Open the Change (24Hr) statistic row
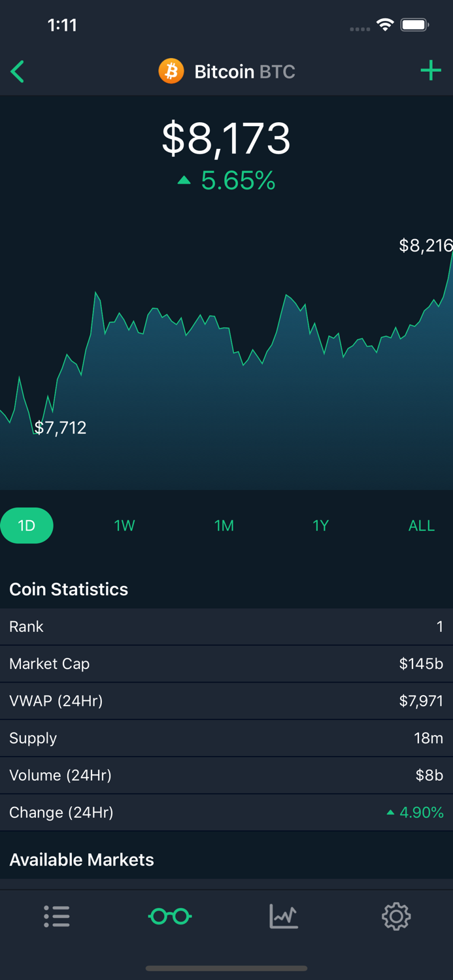 tap(226, 812)
